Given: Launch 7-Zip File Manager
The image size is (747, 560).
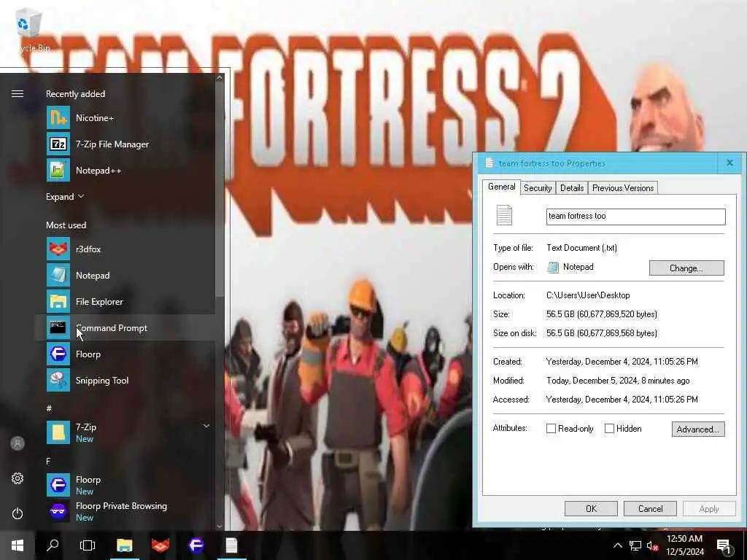Looking at the screenshot, I should click(x=125, y=144).
